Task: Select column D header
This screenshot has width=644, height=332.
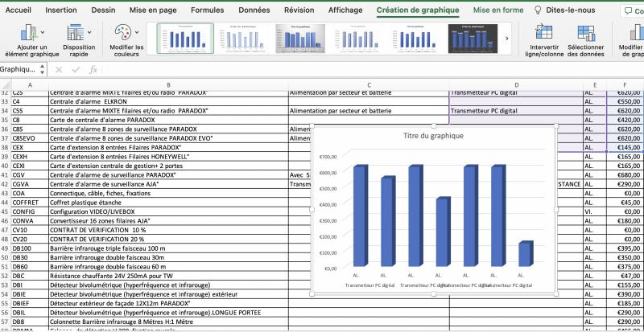Action: click(516, 85)
